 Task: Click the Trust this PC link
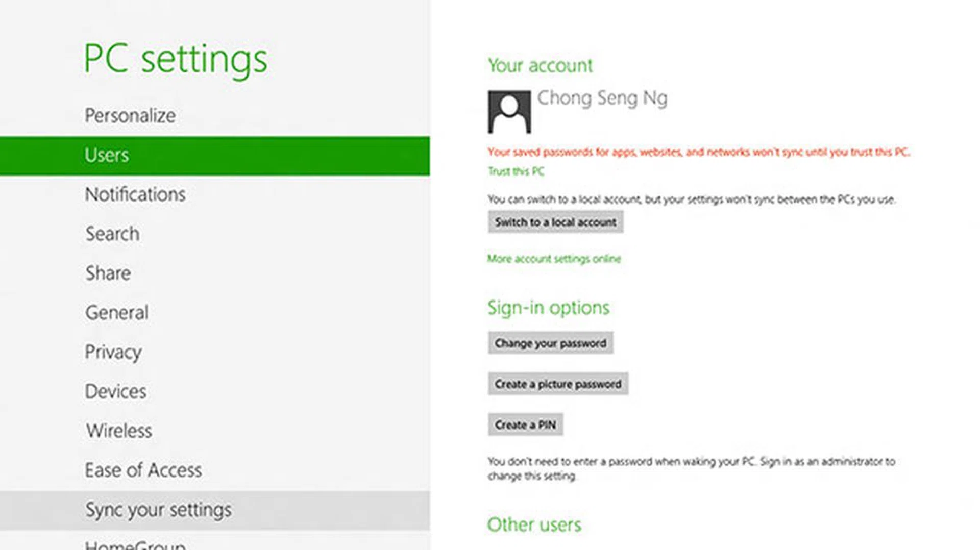(516, 171)
